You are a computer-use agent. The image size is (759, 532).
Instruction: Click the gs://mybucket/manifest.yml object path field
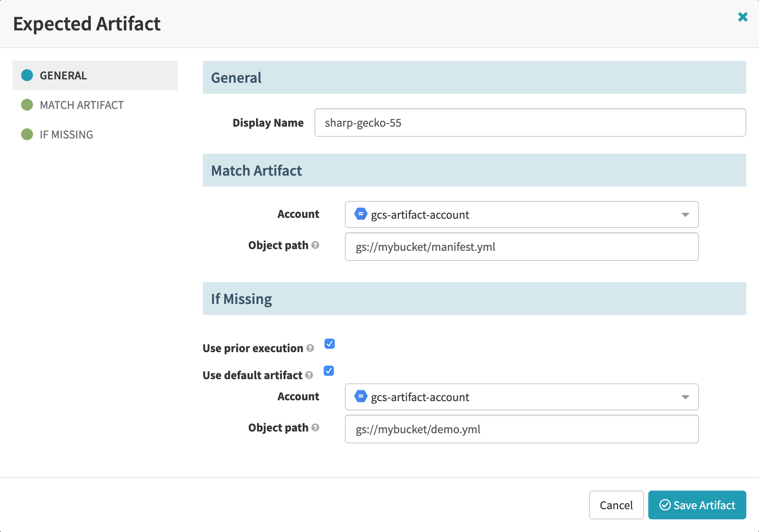click(x=521, y=247)
